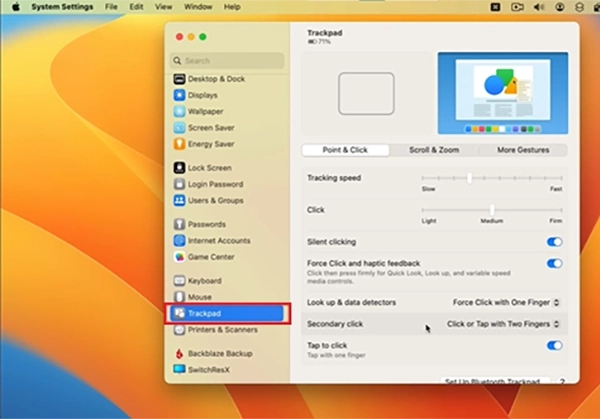Switch to the Point & Click tab
Image resolution: width=600 pixels, height=419 pixels.
pos(345,150)
